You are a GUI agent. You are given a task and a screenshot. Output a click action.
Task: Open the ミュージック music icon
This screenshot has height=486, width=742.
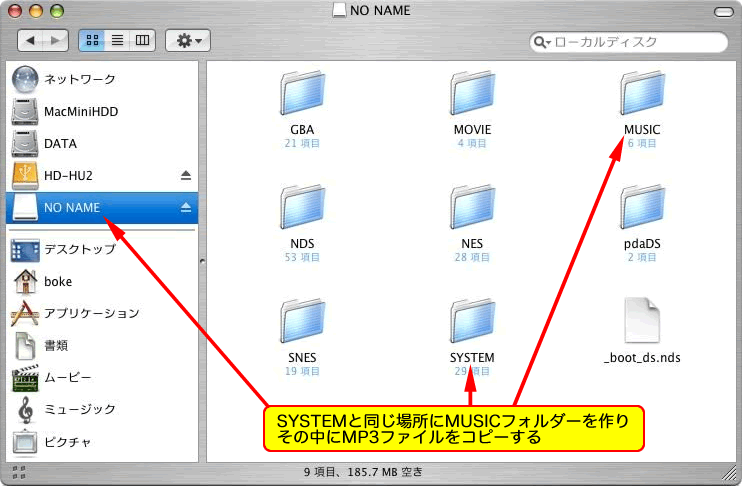coord(26,409)
